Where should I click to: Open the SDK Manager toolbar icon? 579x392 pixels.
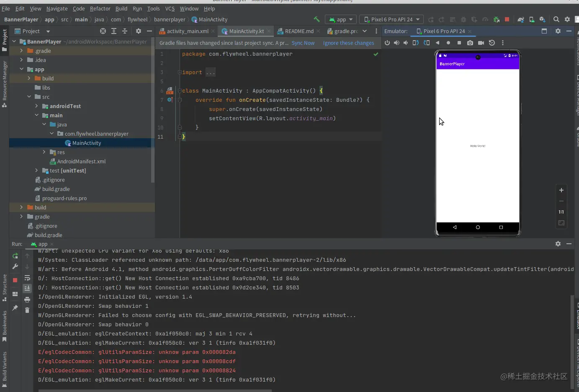(542, 19)
